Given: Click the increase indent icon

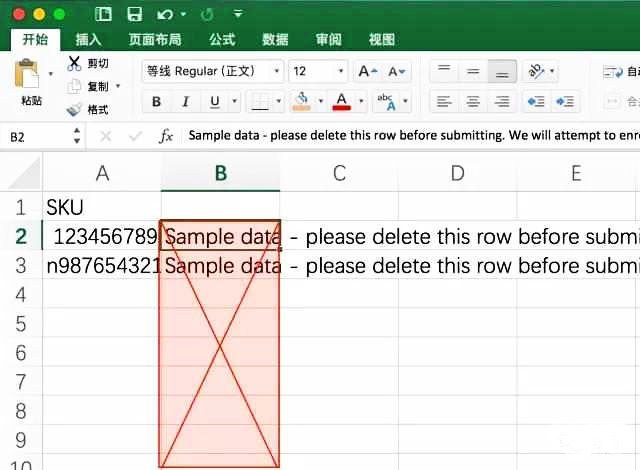Looking at the screenshot, I should click(565, 101).
